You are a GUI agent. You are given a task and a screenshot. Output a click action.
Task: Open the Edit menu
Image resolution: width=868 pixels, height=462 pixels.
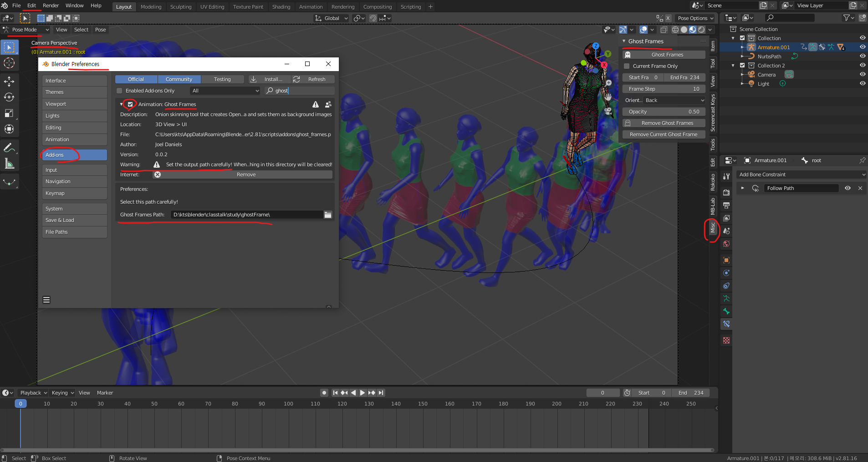(31, 5)
